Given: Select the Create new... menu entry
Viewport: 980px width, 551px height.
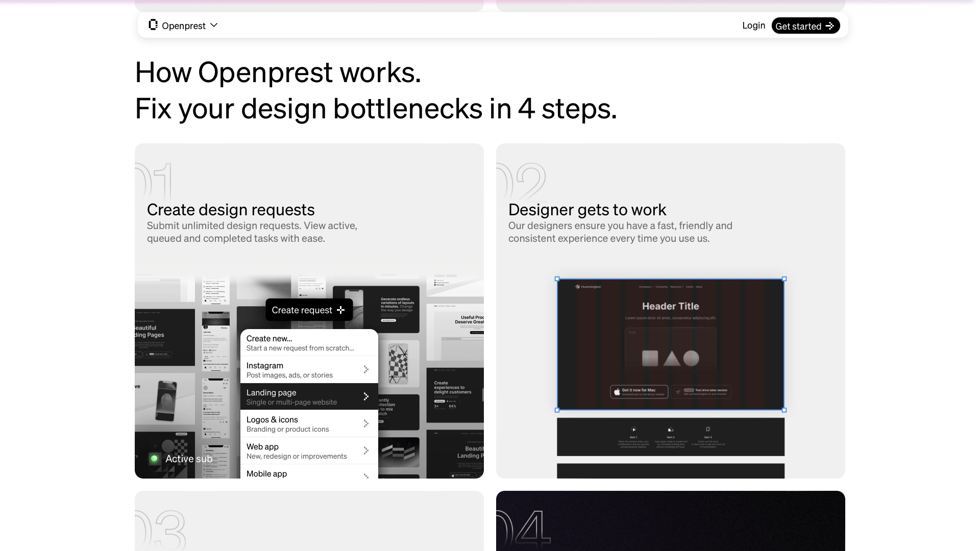Looking at the screenshot, I should [x=309, y=343].
